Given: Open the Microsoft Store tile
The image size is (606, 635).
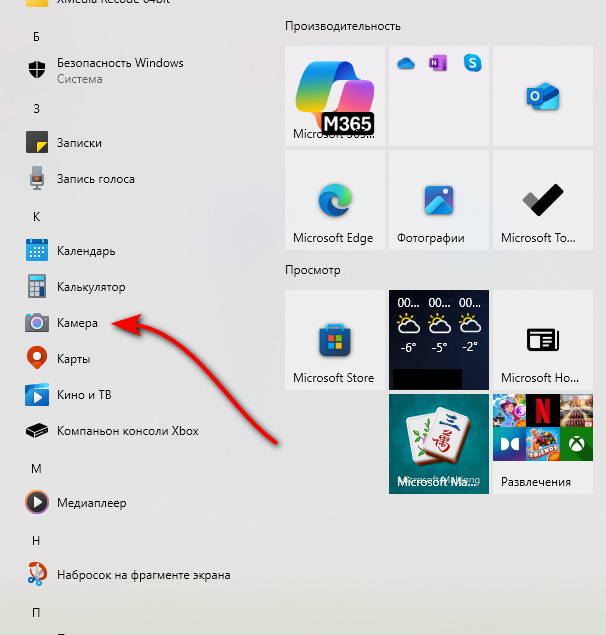Looking at the screenshot, I should pyautogui.click(x=335, y=340).
